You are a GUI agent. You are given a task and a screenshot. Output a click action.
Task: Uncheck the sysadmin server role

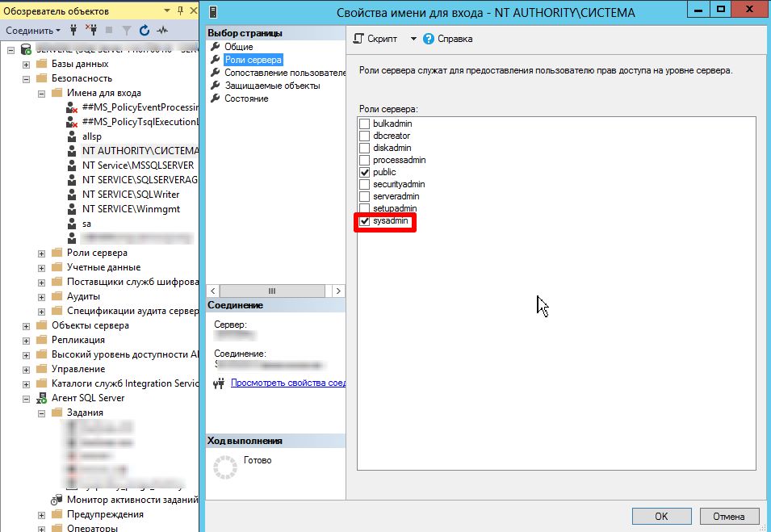(365, 221)
